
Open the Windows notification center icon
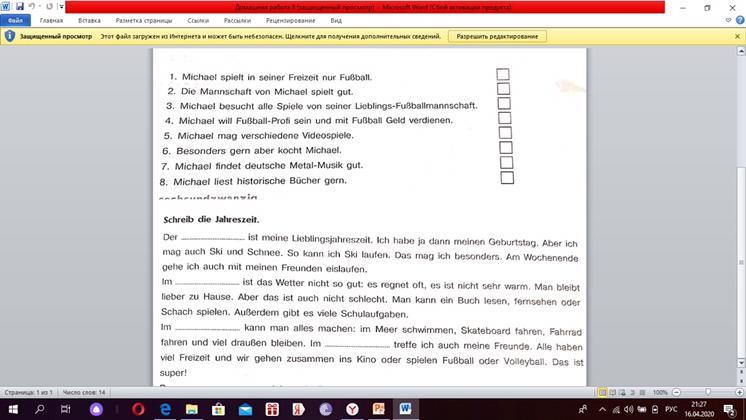729,409
